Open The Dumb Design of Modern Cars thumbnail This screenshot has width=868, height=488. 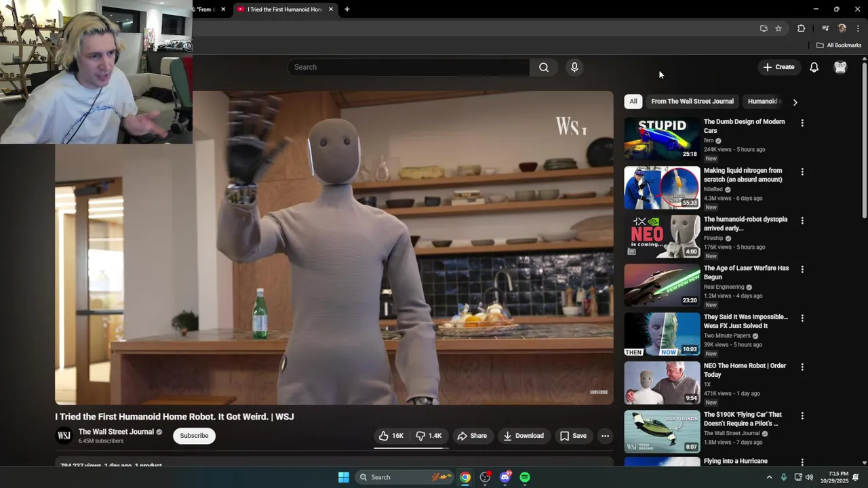(662, 139)
